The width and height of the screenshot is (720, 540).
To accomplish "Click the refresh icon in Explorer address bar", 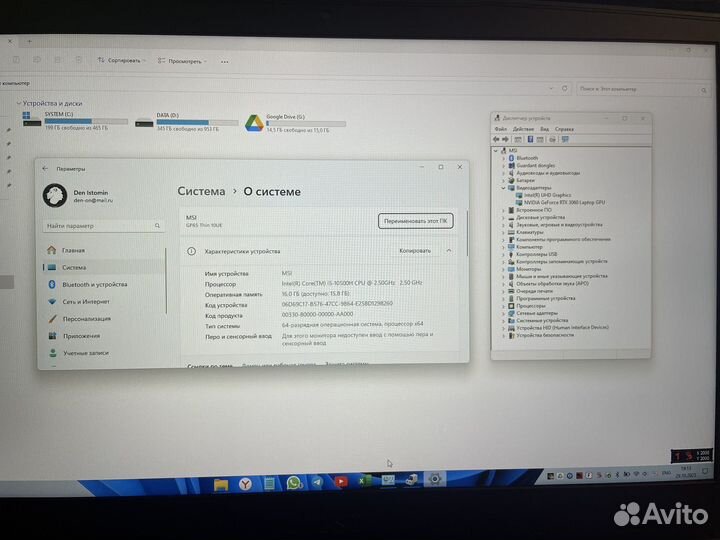I will pyautogui.click(x=564, y=88).
